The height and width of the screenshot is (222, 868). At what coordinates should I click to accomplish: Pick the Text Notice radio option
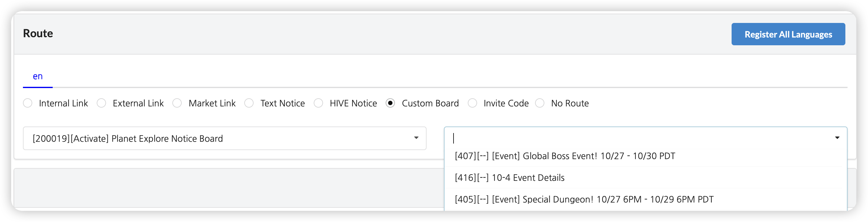[x=249, y=103]
